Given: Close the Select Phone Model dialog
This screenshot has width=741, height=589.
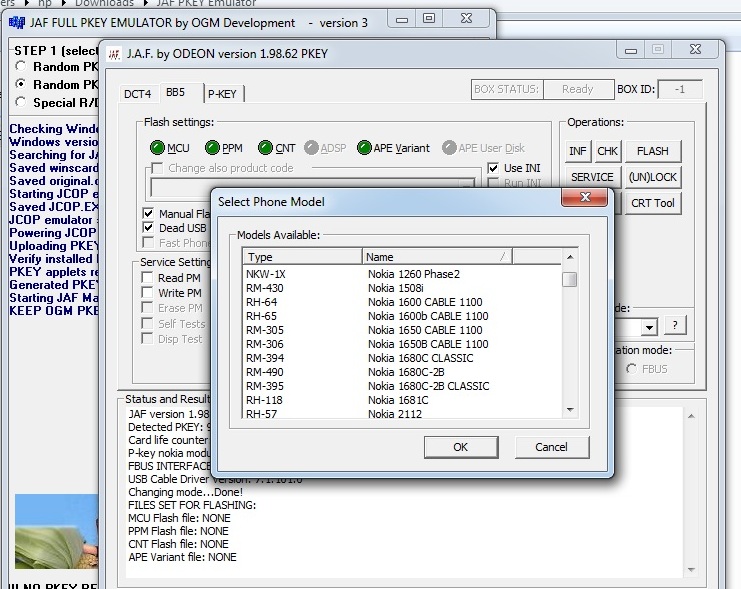Looking at the screenshot, I should pyautogui.click(x=585, y=197).
